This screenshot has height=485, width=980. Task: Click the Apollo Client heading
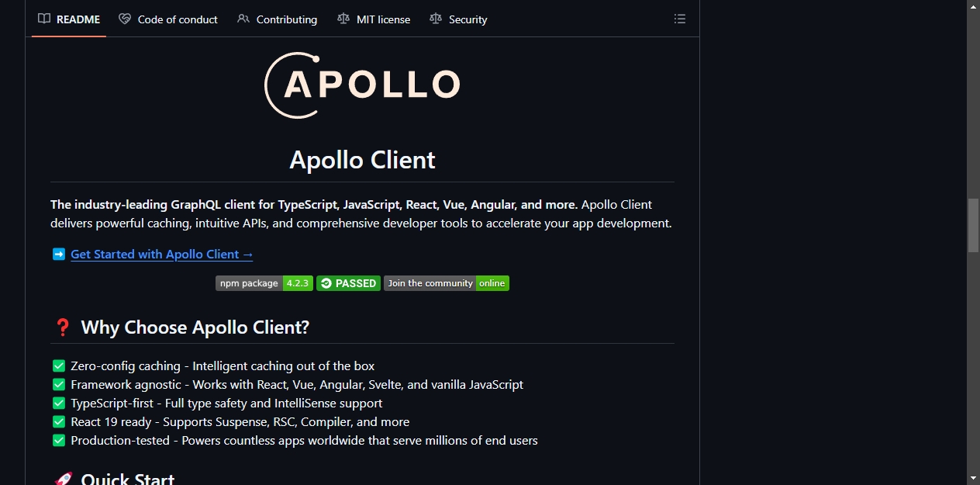click(x=362, y=160)
